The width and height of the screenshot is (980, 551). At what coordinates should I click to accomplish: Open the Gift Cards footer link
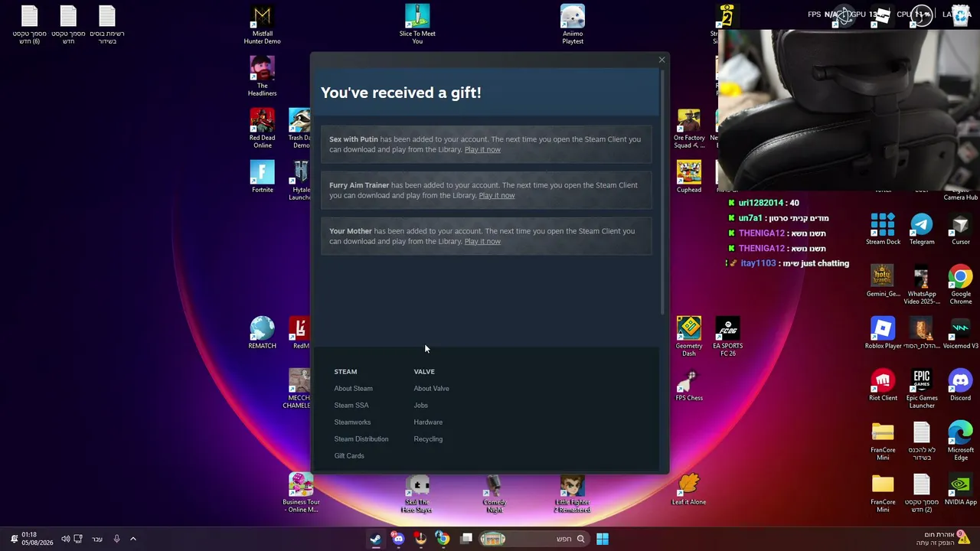(349, 456)
